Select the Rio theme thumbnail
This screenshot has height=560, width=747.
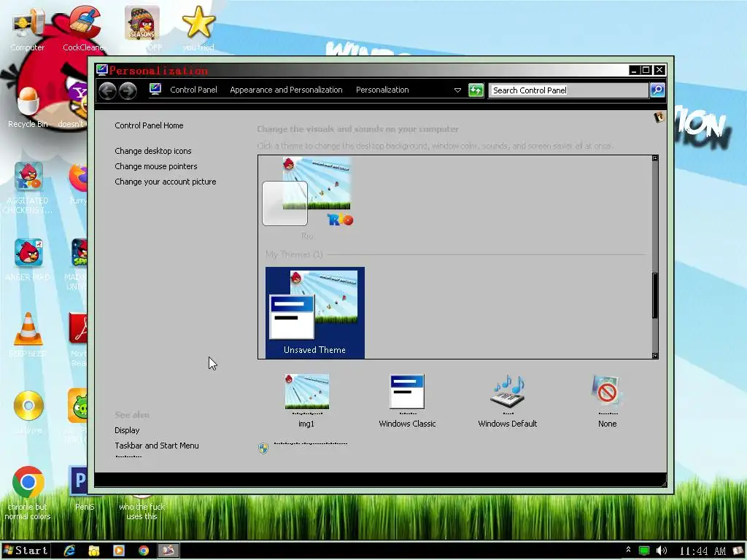(308, 198)
